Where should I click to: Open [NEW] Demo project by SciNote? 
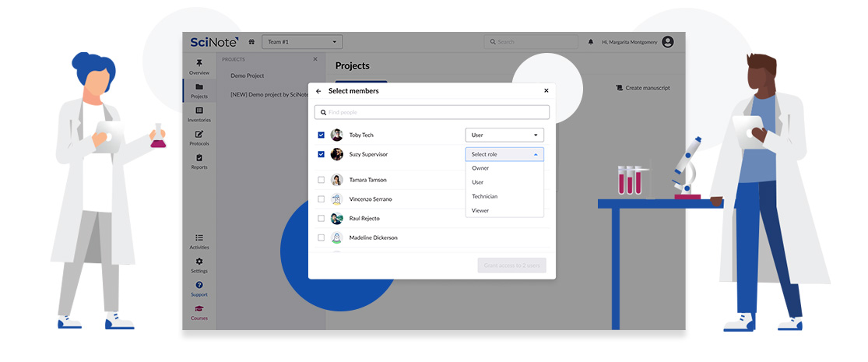269,95
